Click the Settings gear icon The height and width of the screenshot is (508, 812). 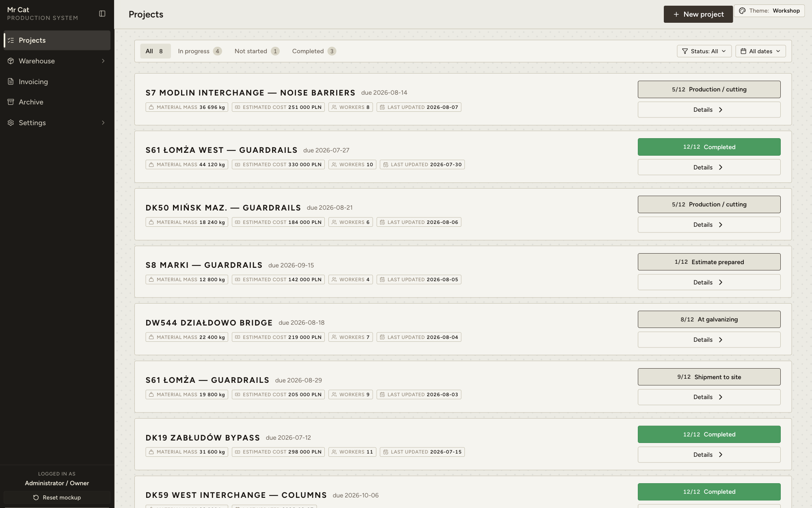click(x=11, y=123)
